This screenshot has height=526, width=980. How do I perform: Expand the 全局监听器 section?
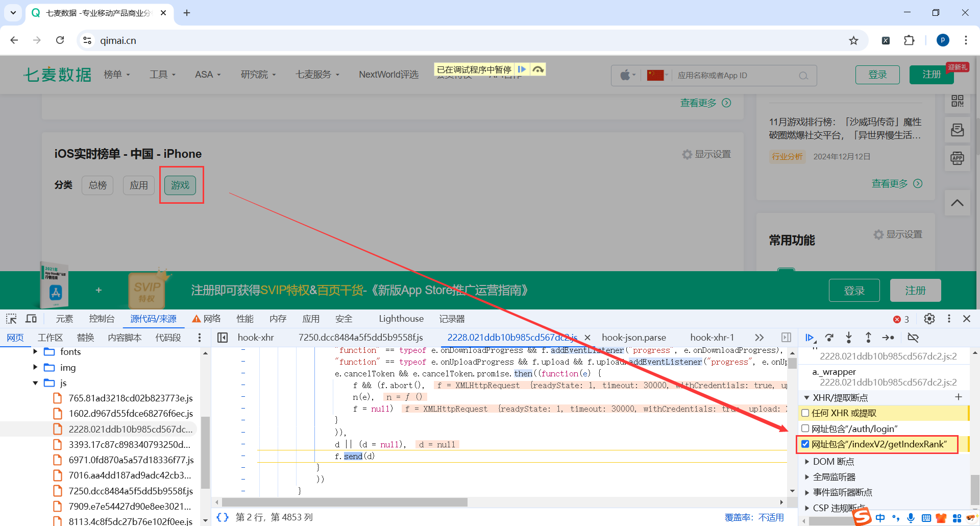tap(806, 477)
